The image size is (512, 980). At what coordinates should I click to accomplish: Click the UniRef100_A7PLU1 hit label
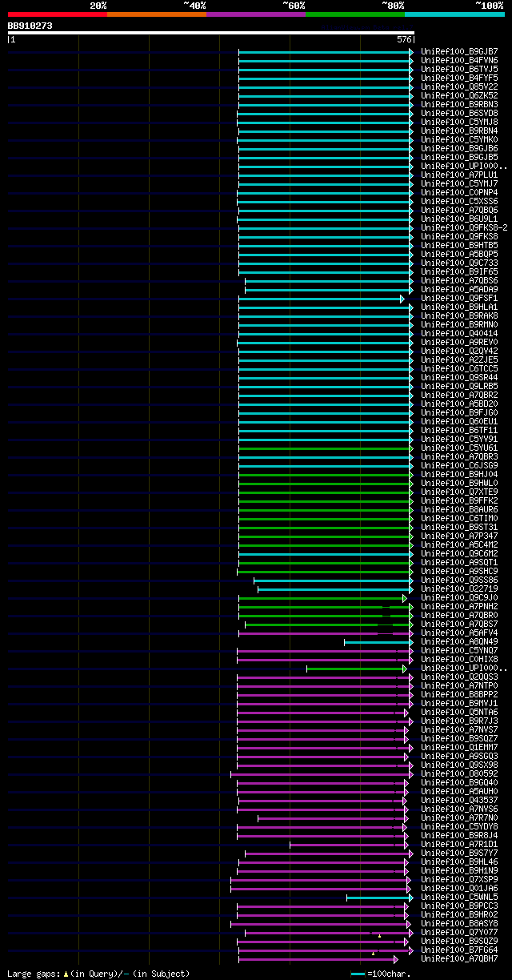click(x=459, y=175)
